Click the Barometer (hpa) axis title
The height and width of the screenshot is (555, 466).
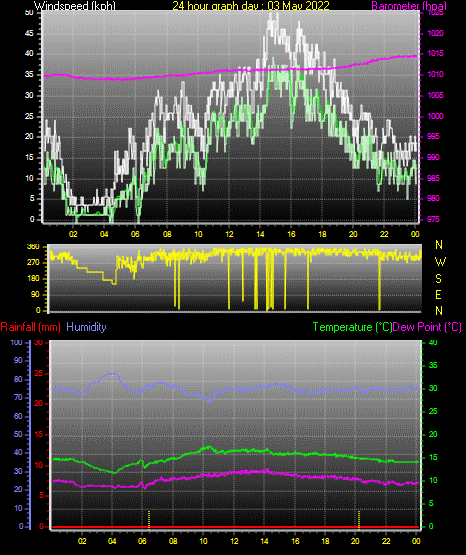click(x=409, y=6)
